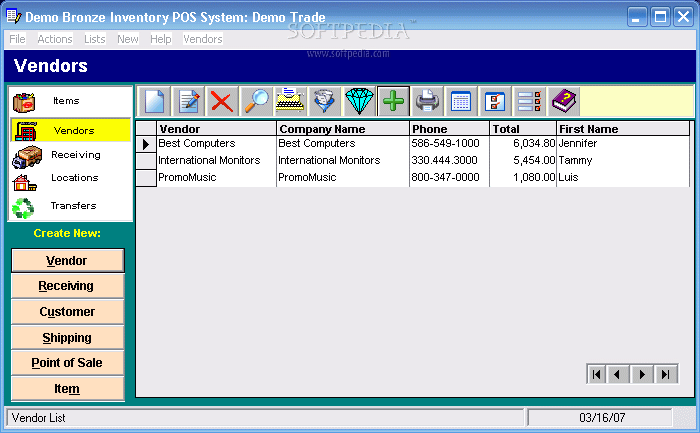Image resolution: width=700 pixels, height=433 pixels.
Task: Click total value 6,034.80
Action: pos(534,143)
